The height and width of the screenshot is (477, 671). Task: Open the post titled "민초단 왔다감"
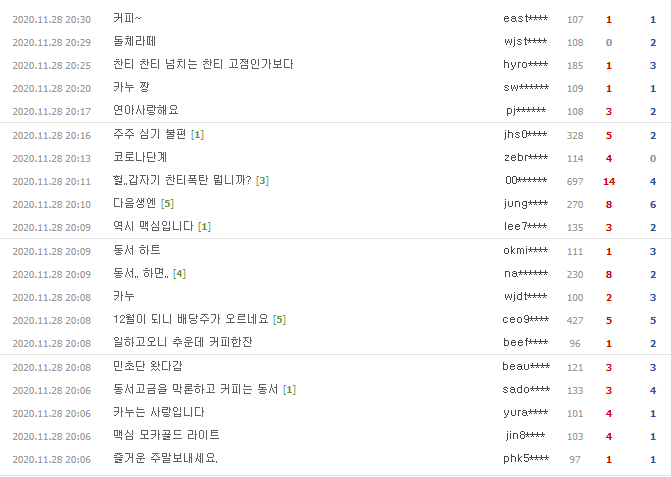pyautogui.click(x=146, y=367)
